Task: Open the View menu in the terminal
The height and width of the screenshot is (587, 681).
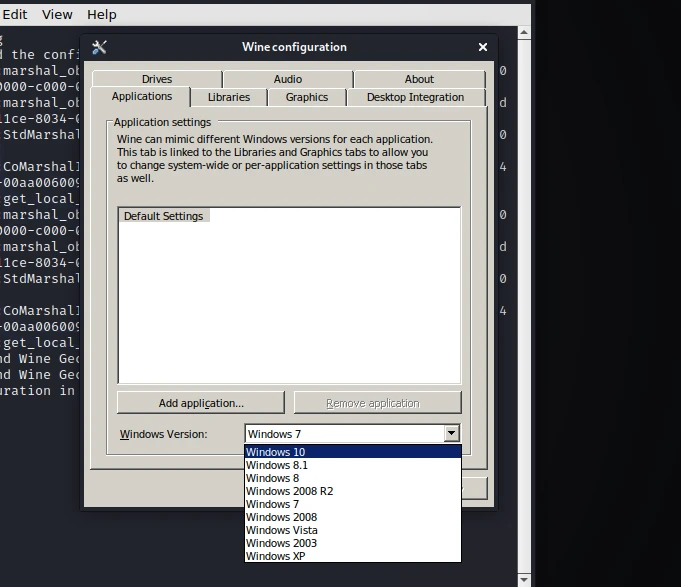Action: click(57, 15)
